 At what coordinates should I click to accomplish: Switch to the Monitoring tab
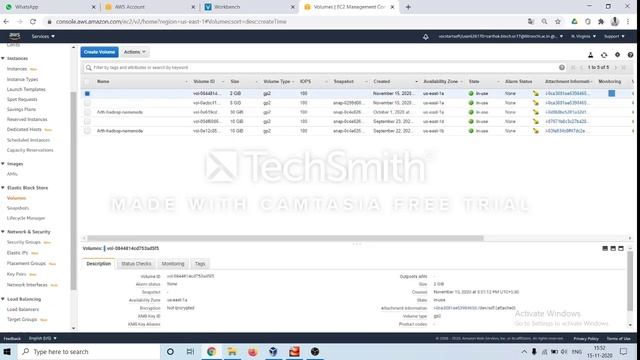pyautogui.click(x=173, y=264)
